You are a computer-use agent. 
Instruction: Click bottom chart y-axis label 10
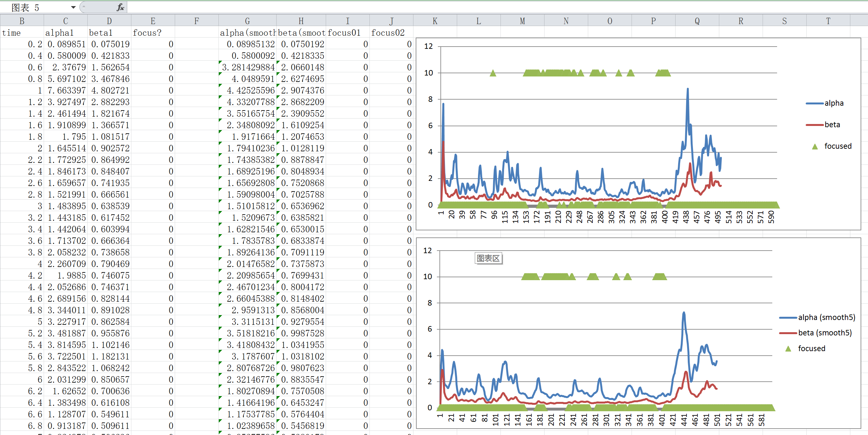pyautogui.click(x=428, y=277)
